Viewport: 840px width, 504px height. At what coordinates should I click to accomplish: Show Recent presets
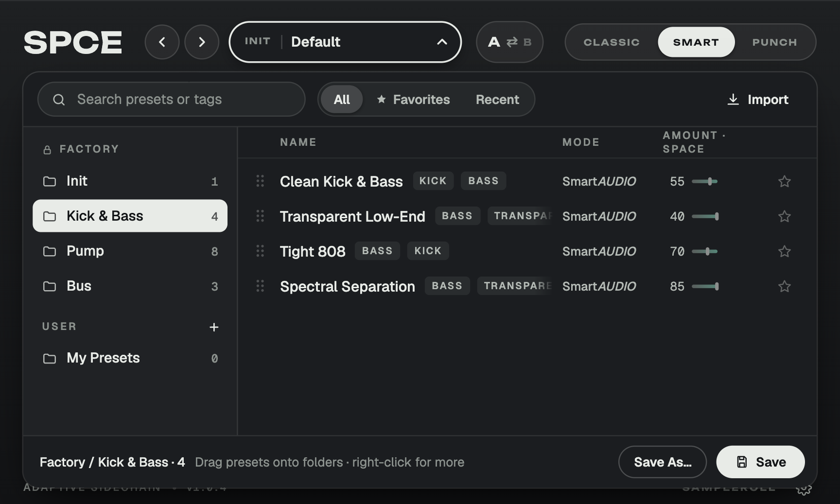coord(497,100)
